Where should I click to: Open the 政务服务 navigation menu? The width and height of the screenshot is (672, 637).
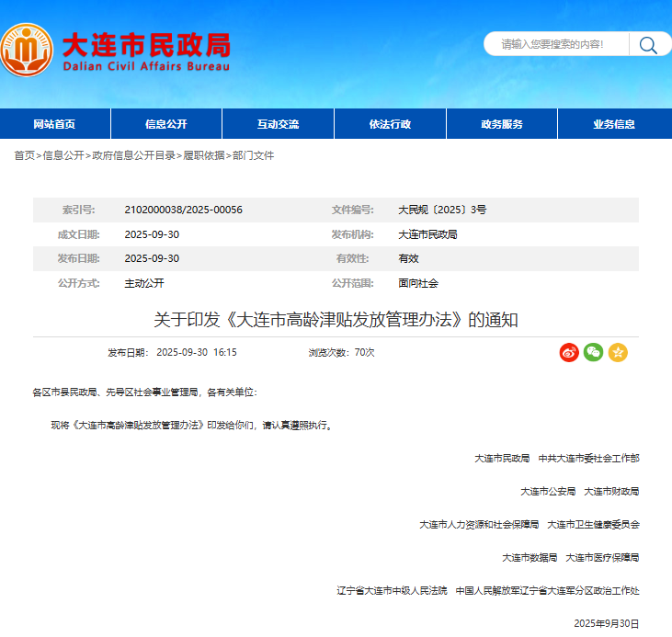tap(502, 124)
